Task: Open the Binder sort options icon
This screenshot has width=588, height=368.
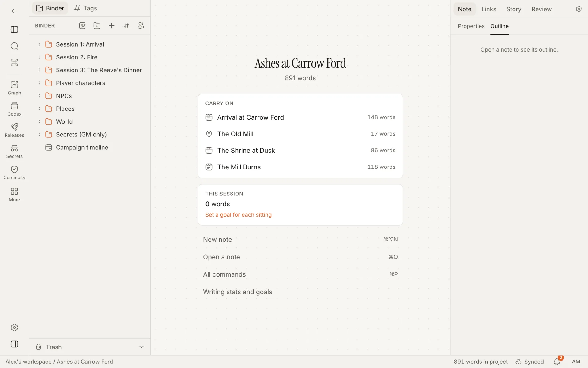Action: (x=126, y=26)
